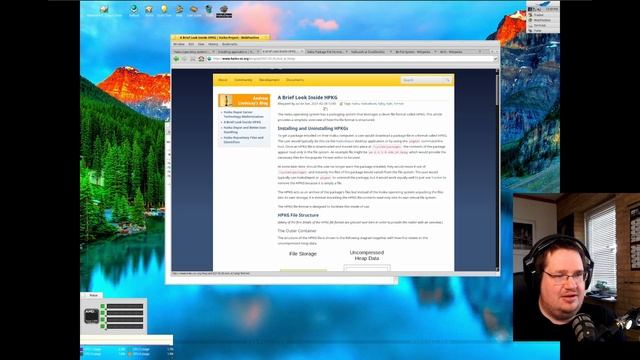Go back with the WebPositive back arrow

pyautogui.click(x=176, y=59)
